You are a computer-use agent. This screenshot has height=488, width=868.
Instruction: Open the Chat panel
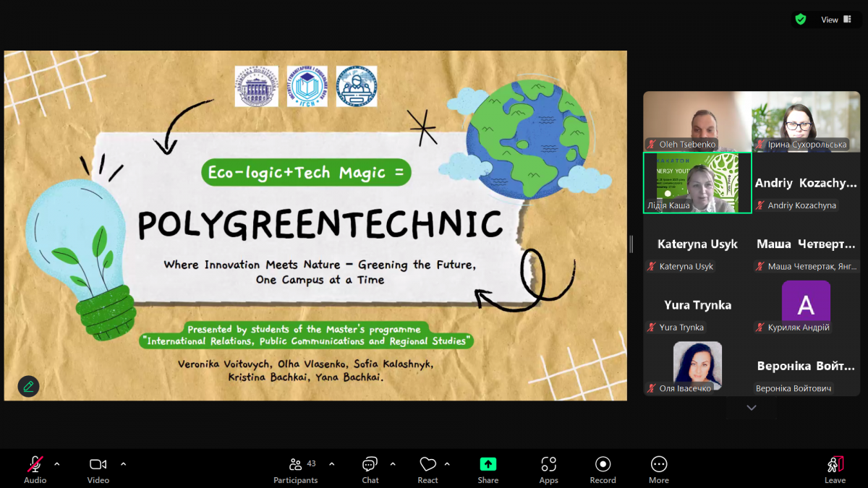click(370, 469)
